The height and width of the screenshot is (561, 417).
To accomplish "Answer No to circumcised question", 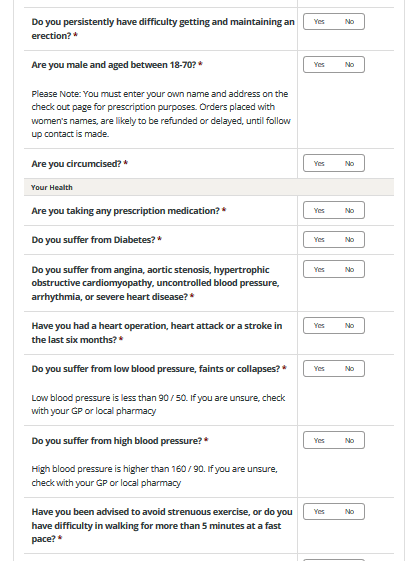I will 349,164.
